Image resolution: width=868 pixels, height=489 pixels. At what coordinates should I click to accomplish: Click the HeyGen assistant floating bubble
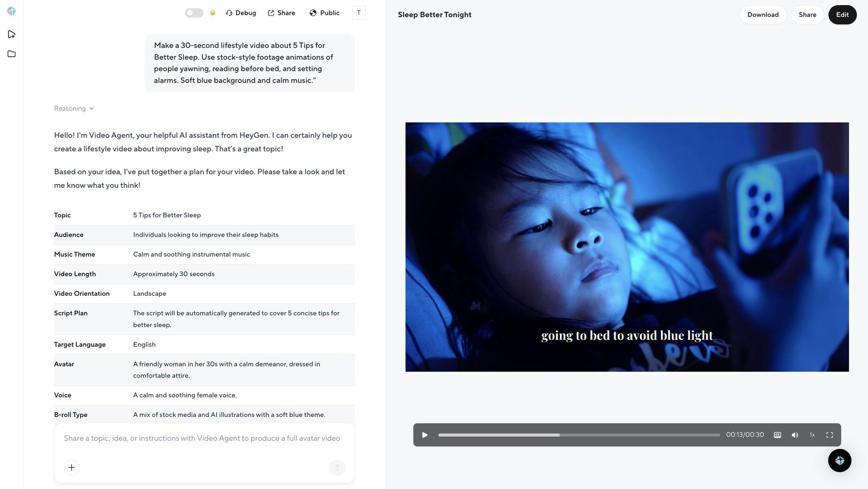click(840, 461)
